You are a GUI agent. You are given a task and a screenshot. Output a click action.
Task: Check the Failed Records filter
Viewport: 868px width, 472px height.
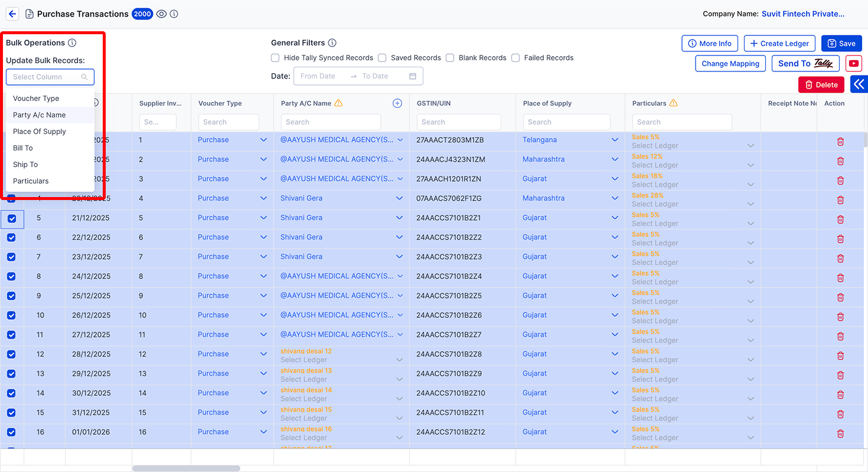[x=515, y=58]
